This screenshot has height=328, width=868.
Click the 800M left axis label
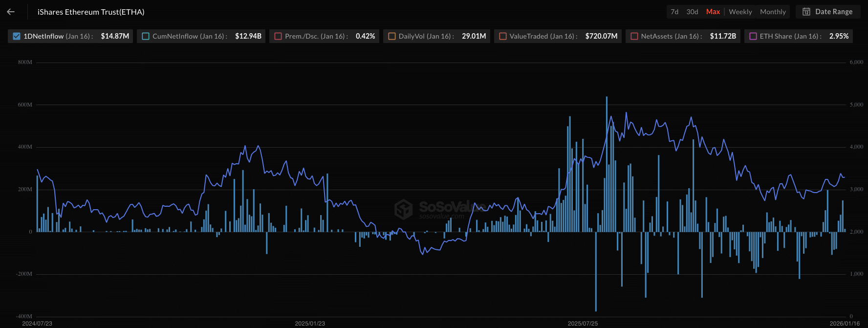coord(25,62)
